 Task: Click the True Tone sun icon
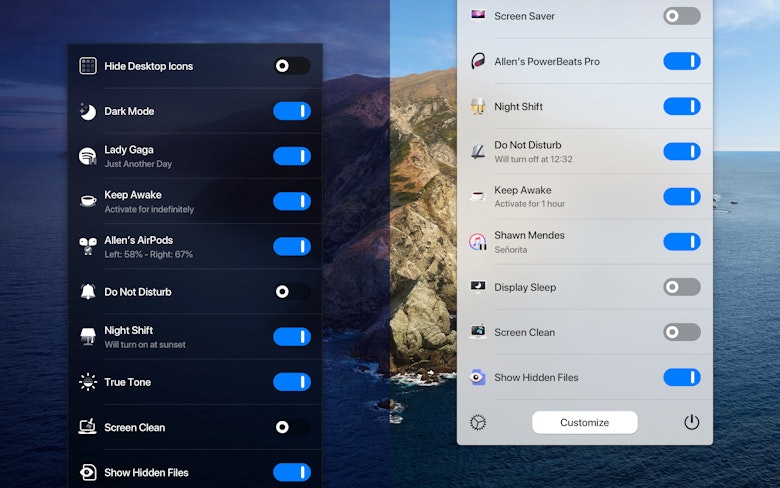coord(88,382)
